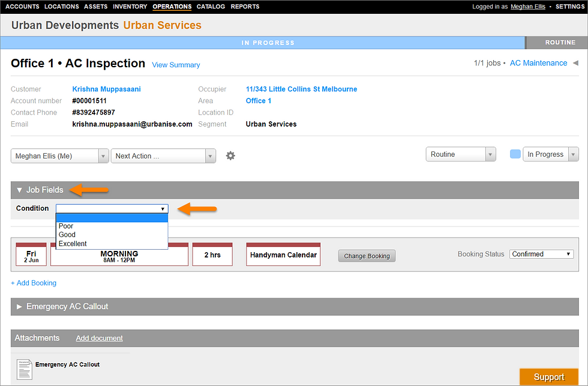The width and height of the screenshot is (588, 386).
Task: Open the Booking Status Confirmed dropdown
Action: click(541, 254)
